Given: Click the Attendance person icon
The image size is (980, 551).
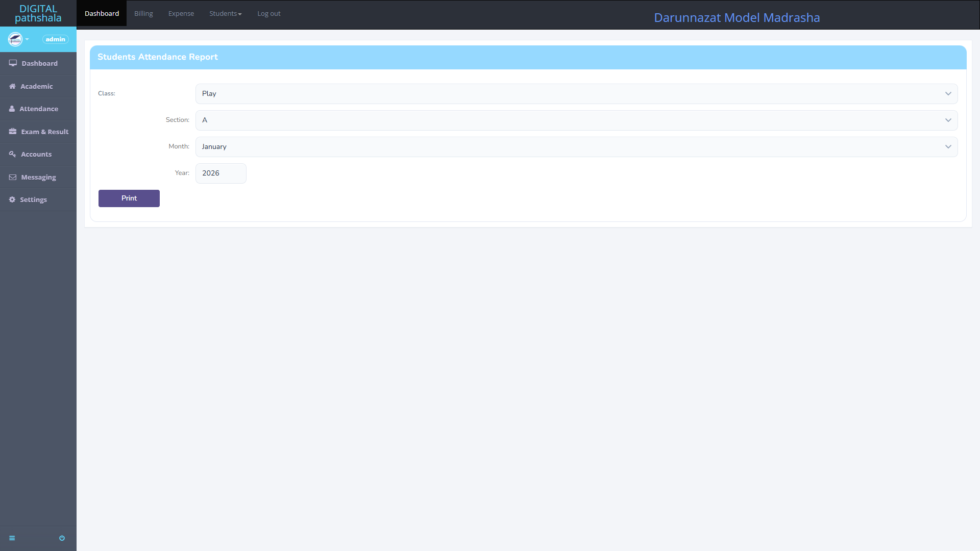Looking at the screenshot, I should click(x=12, y=109).
